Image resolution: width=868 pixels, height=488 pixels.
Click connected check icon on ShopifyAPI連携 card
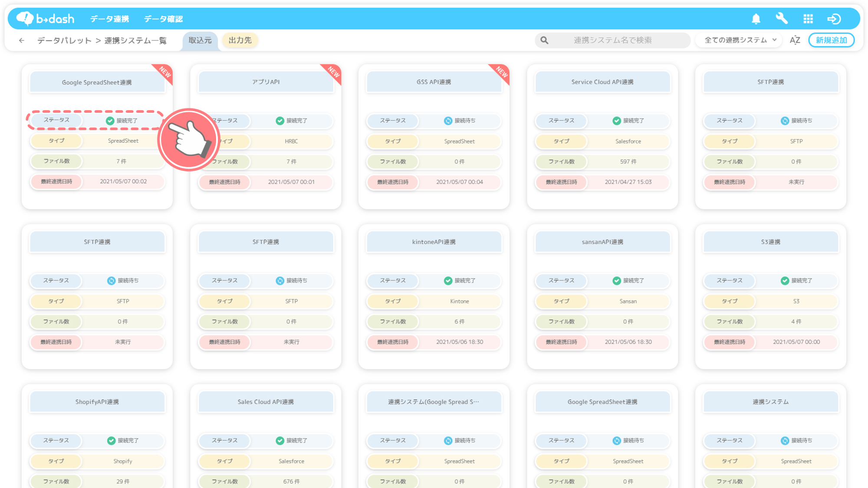112,440
